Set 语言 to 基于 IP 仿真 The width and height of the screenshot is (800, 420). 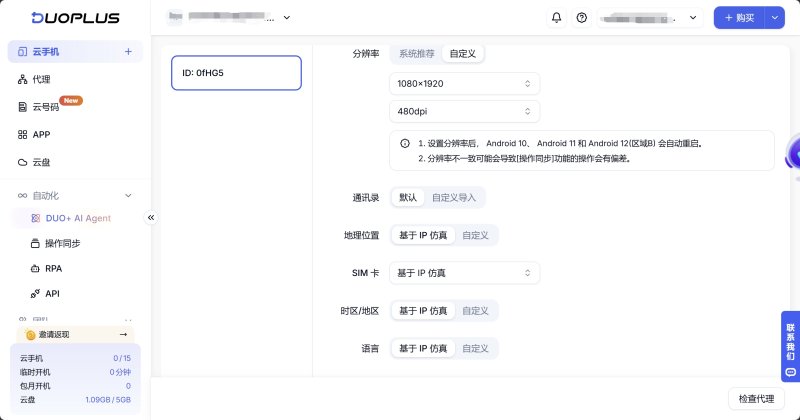tap(423, 349)
